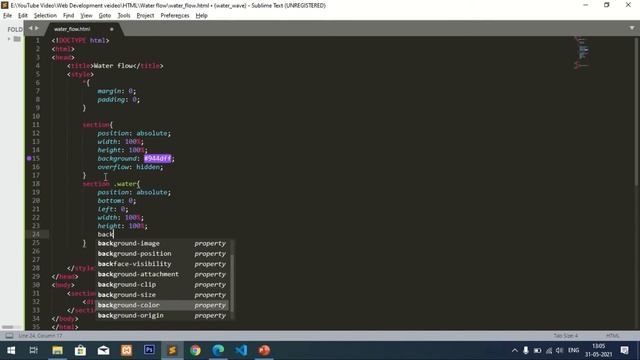Open Google Chrome from taskbar

pyautogui.click(x=196, y=350)
